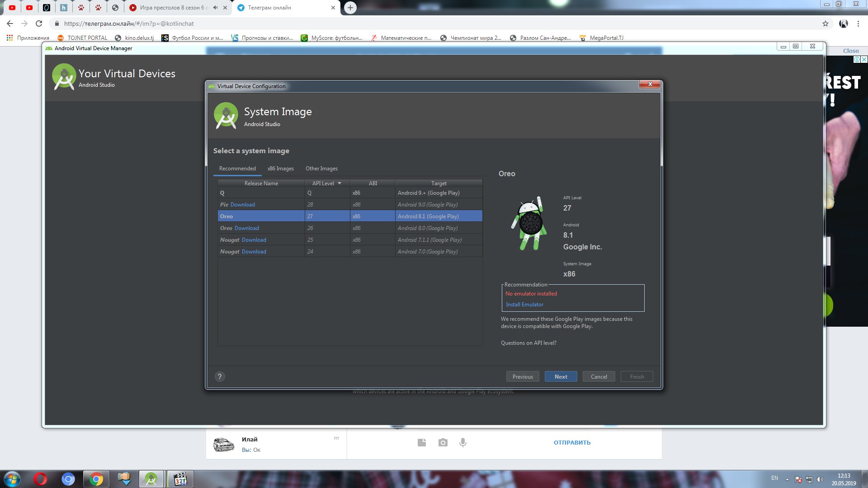Show hidden system tray icons

pyautogui.click(x=787, y=479)
